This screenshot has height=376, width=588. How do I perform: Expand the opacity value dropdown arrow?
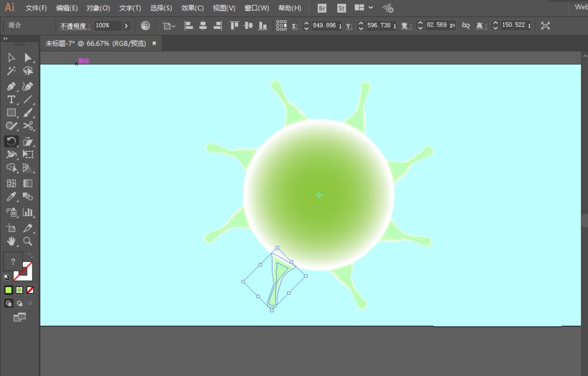126,26
